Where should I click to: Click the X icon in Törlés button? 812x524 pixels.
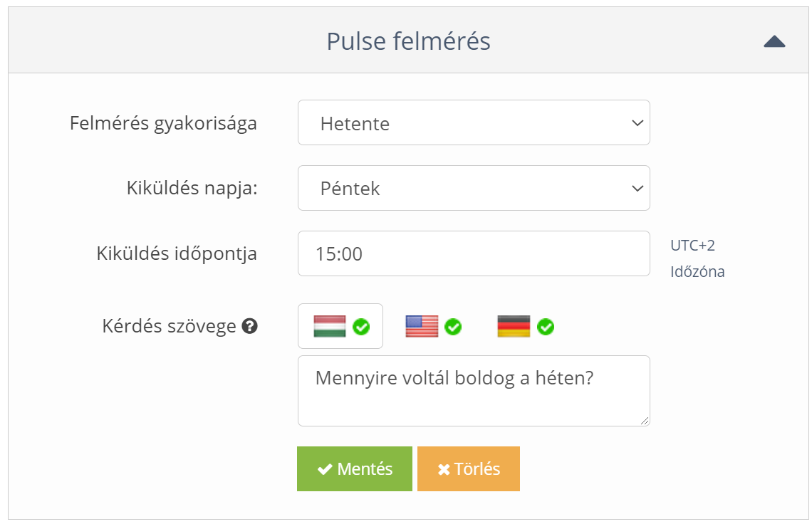444,469
